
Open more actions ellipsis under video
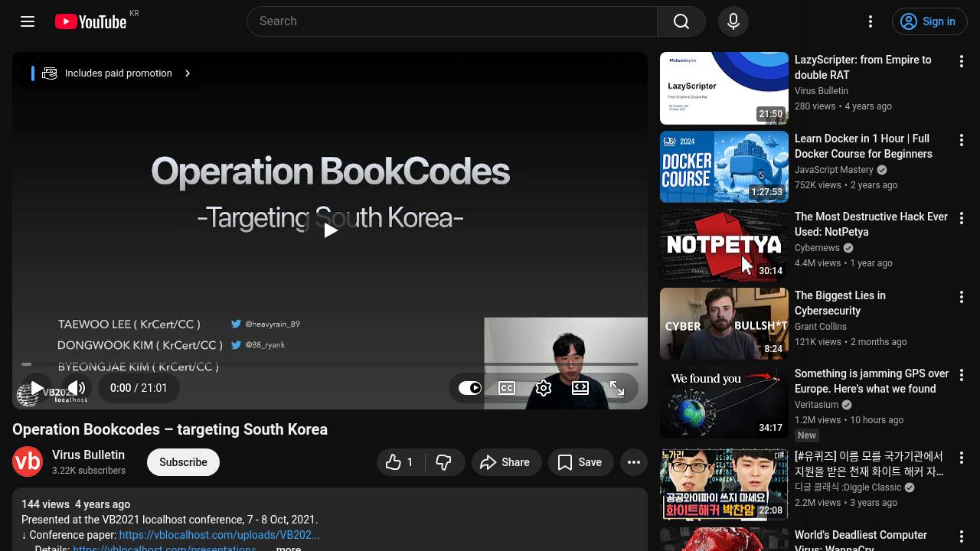tap(634, 462)
